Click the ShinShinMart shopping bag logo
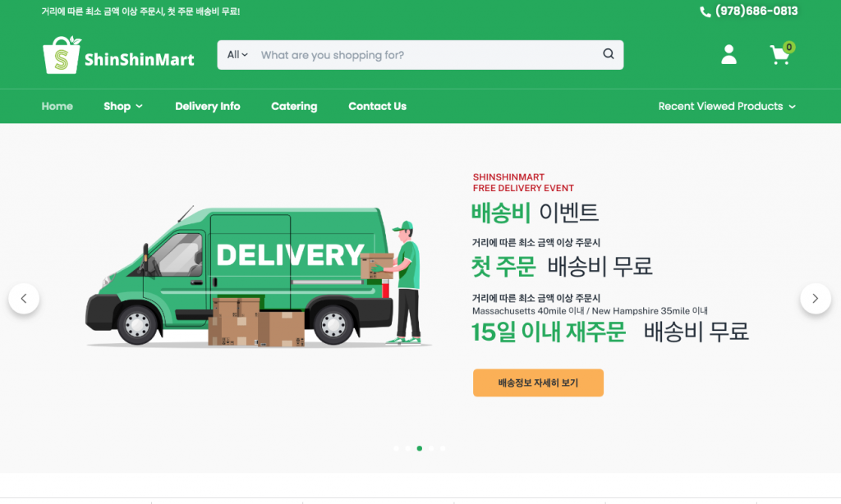The height and width of the screenshot is (504, 841). (x=61, y=55)
